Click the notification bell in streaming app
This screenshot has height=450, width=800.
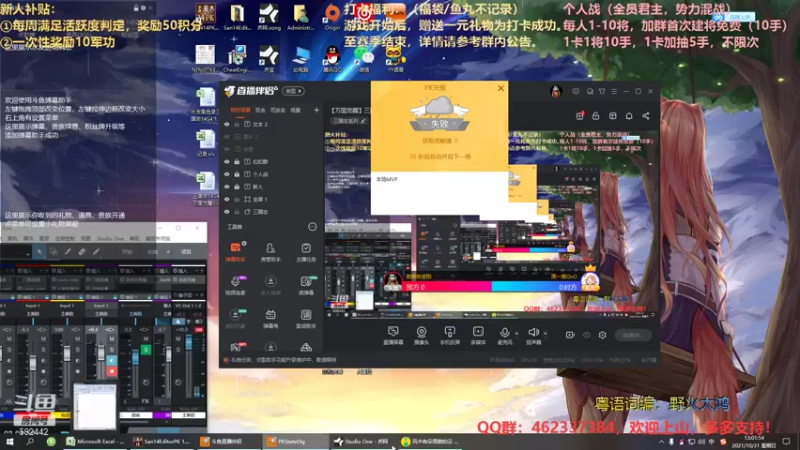(629, 116)
